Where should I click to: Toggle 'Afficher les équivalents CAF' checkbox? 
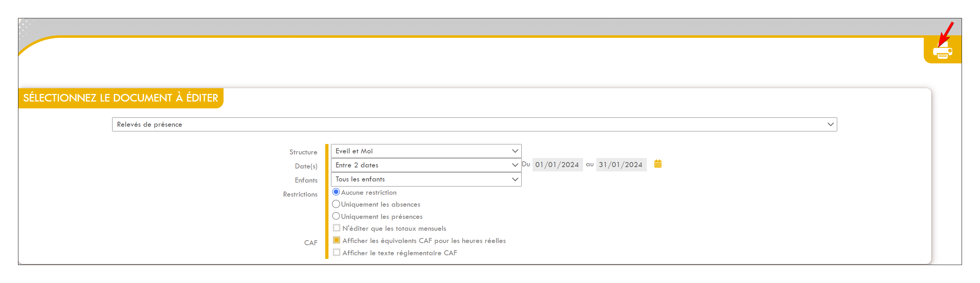coord(336,240)
